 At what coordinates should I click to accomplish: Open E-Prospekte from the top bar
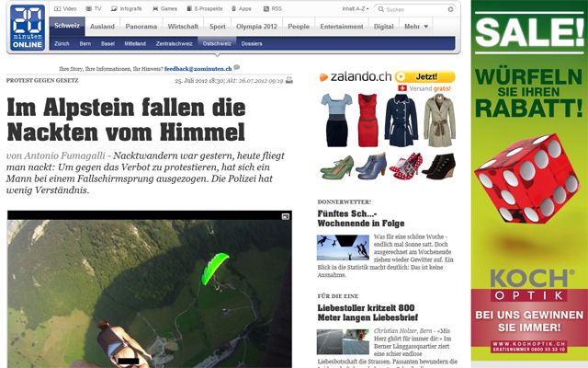click(206, 8)
